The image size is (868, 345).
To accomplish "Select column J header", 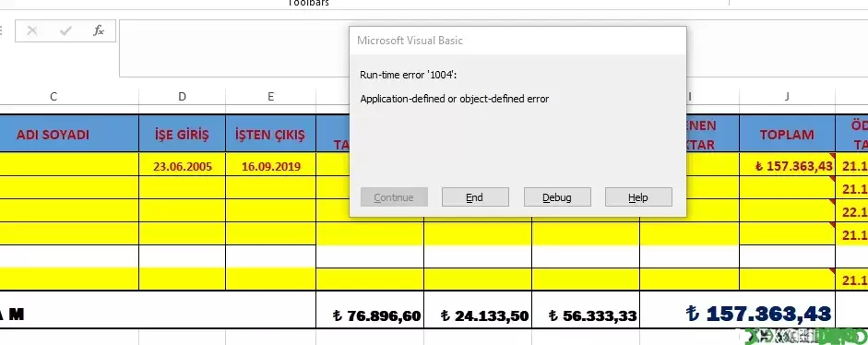I will coord(787,96).
